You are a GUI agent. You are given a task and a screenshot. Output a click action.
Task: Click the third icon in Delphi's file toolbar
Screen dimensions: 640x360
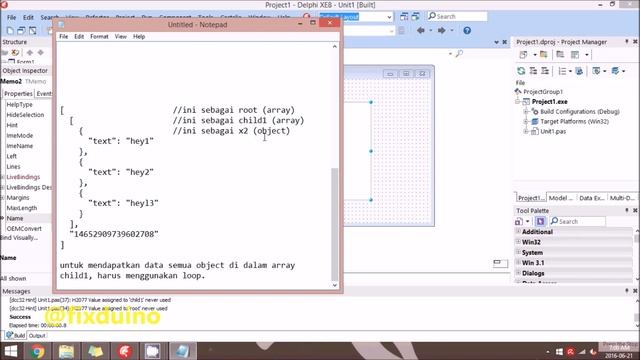pyautogui.click(x=33, y=31)
